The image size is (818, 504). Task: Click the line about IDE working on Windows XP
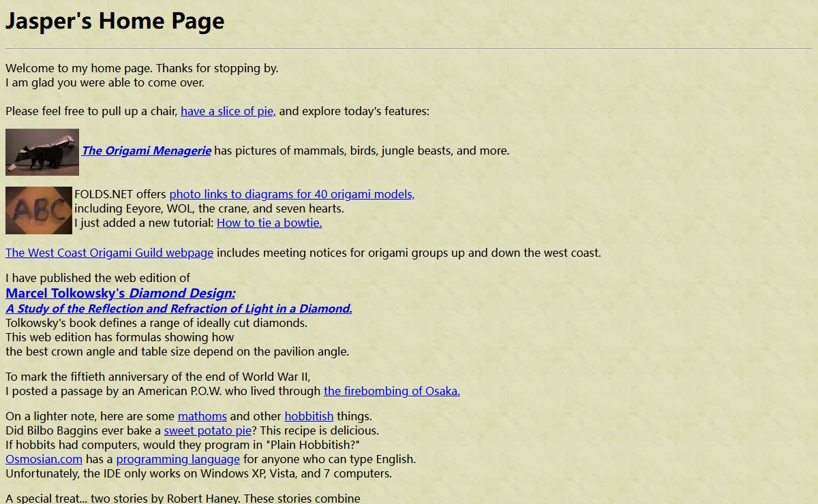pyautogui.click(x=198, y=473)
